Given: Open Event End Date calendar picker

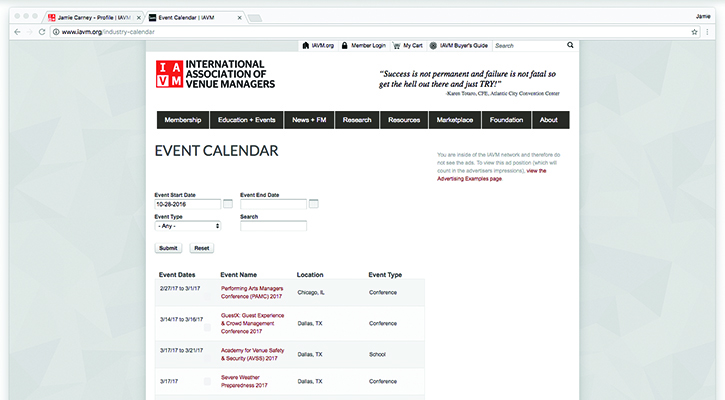Looking at the screenshot, I should coord(313,204).
